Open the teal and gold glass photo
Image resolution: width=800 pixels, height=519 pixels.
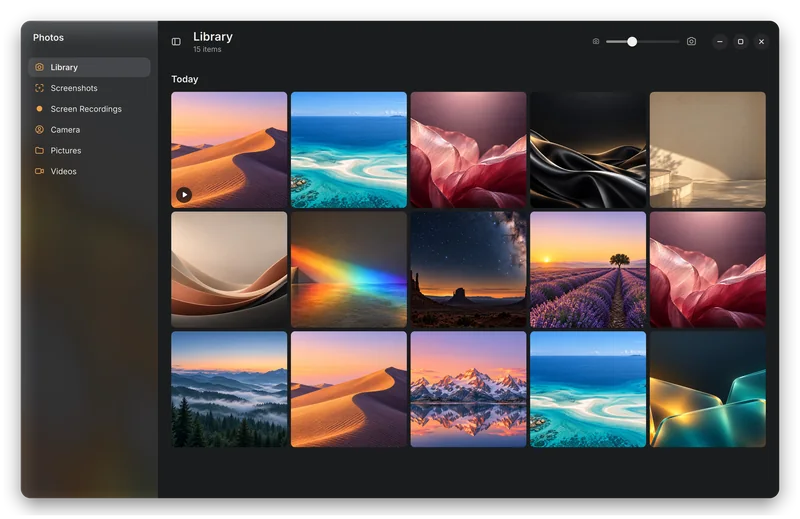(708, 389)
